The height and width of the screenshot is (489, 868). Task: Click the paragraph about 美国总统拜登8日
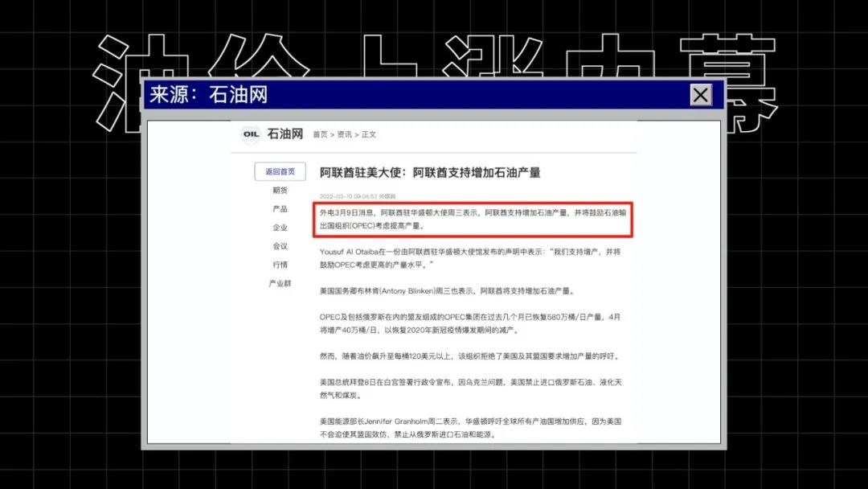(470, 388)
